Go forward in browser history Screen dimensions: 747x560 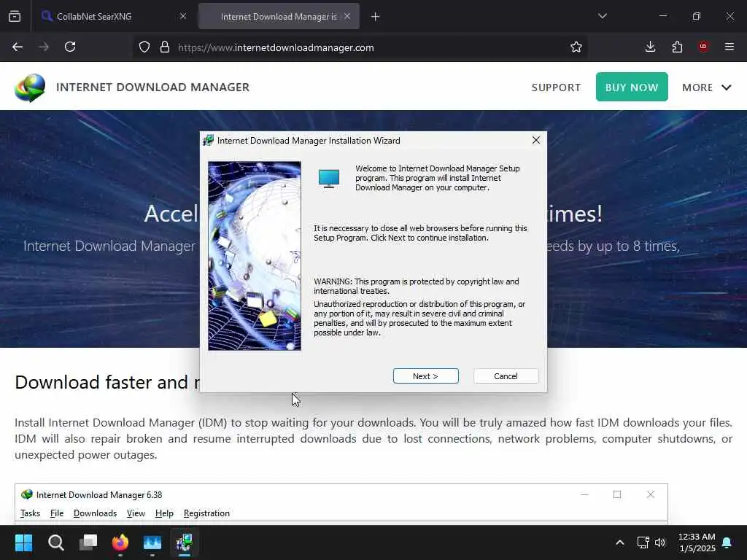point(43,47)
